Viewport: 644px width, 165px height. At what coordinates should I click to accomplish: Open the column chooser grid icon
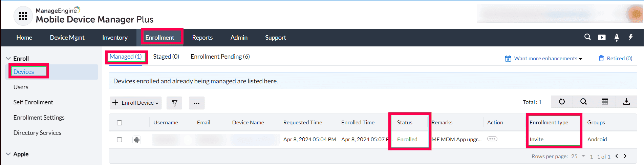pos(605,102)
